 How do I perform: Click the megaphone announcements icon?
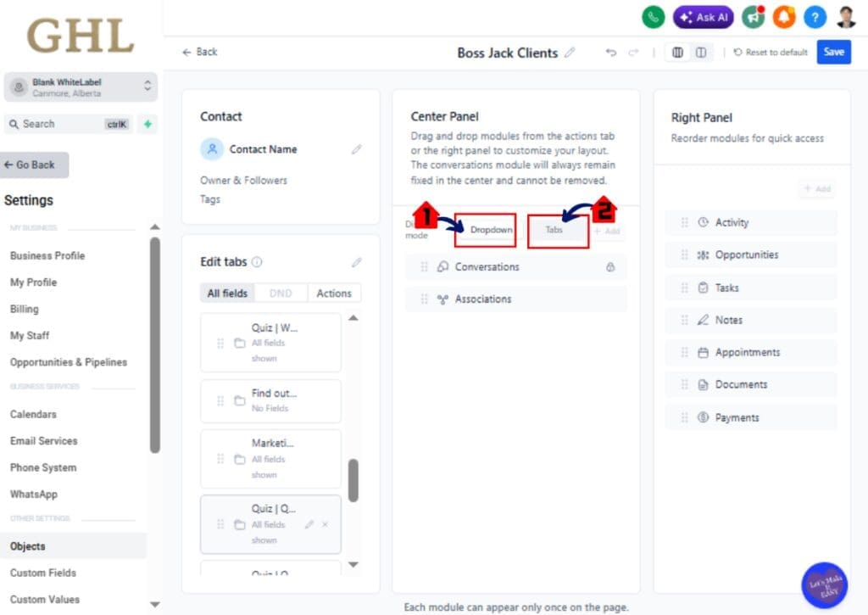pyautogui.click(x=753, y=17)
